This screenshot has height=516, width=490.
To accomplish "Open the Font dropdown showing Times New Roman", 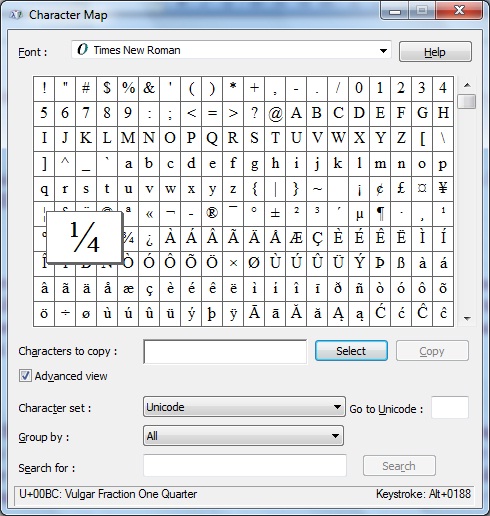I will 231,50.
